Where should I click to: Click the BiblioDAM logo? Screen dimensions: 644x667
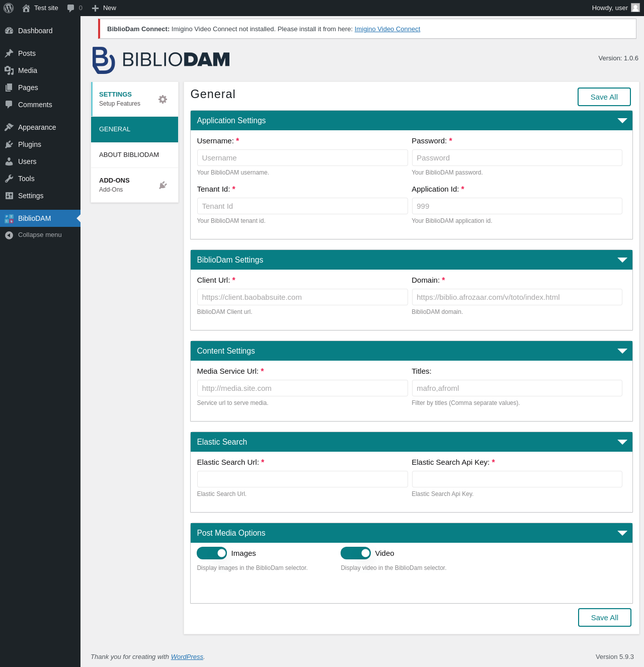(161, 60)
